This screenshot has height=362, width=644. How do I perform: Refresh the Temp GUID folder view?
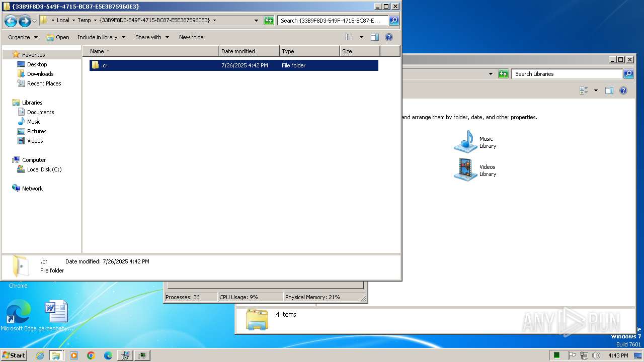(269, 21)
